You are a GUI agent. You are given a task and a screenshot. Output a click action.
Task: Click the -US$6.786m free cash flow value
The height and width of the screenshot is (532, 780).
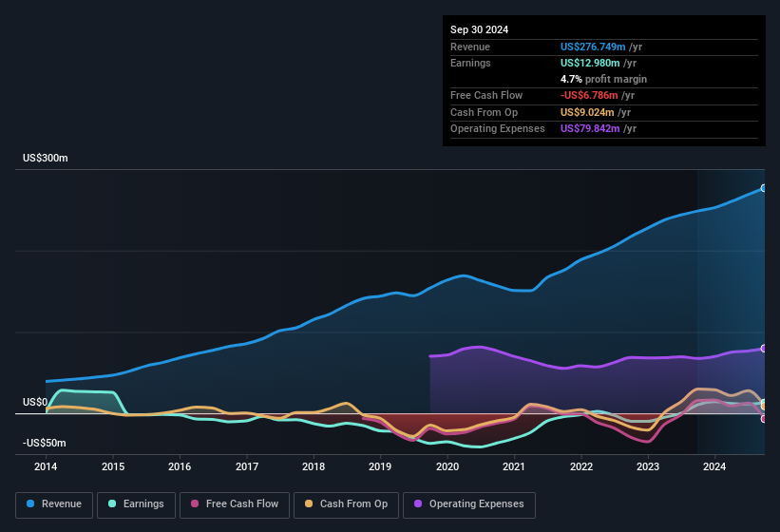[589, 95]
